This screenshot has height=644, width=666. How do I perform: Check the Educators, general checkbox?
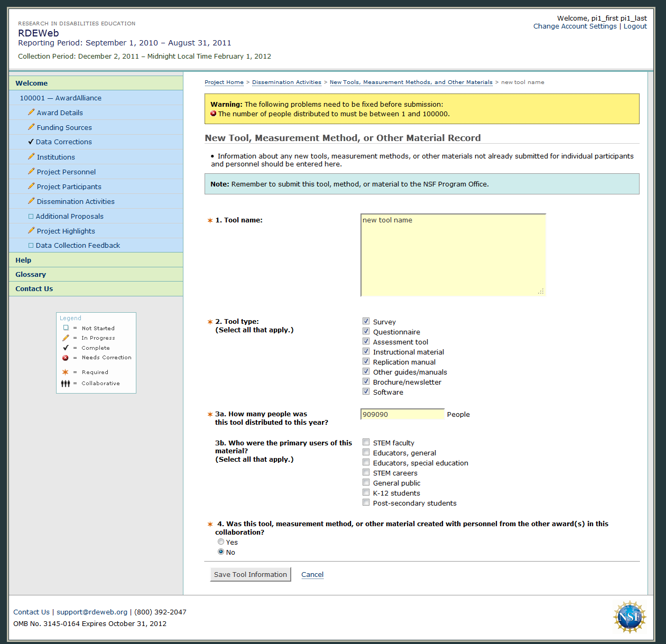tap(366, 452)
